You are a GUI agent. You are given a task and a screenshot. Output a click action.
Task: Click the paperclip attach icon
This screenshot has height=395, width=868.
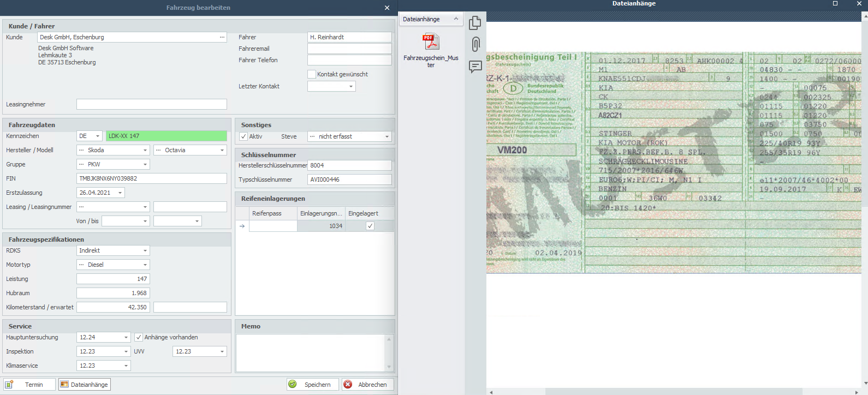[475, 44]
